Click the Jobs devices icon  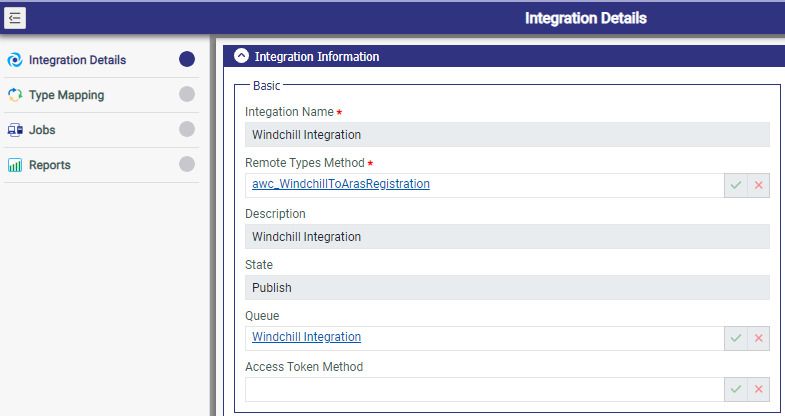[15, 130]
